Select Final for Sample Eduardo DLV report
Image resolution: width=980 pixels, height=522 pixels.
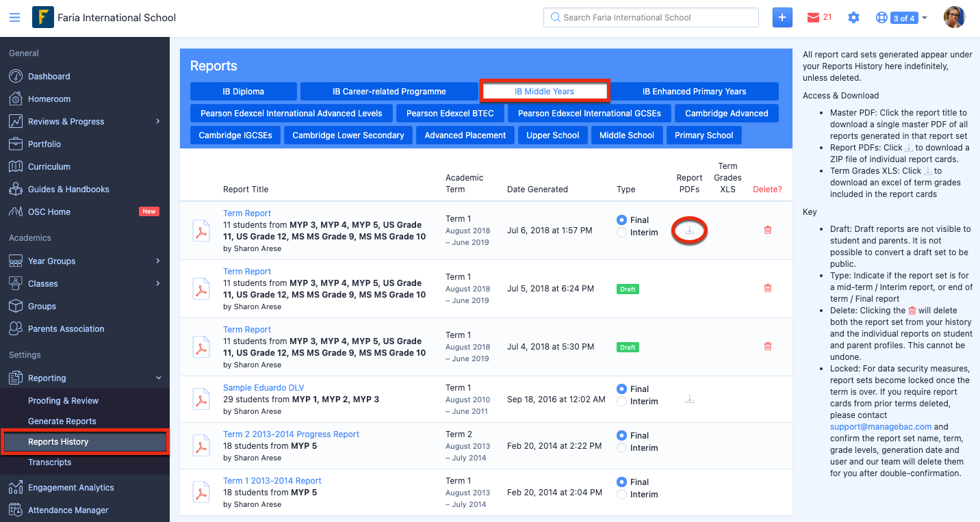(621, 389)
